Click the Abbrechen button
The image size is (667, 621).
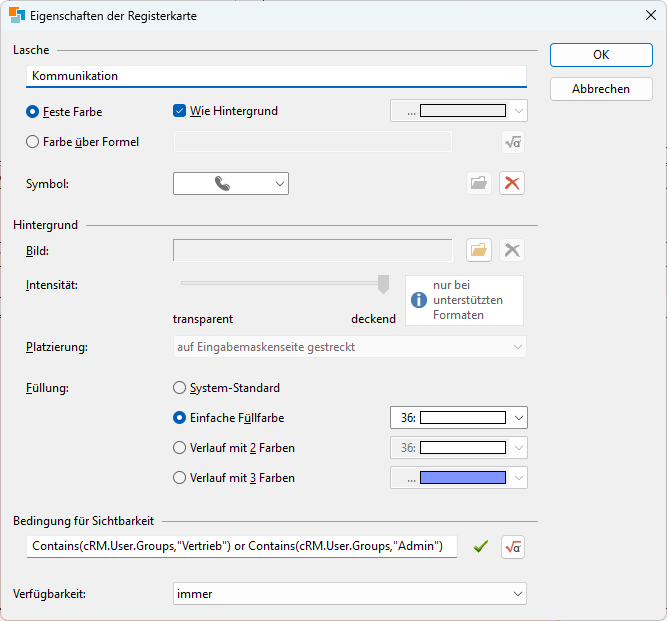(601, 89)
